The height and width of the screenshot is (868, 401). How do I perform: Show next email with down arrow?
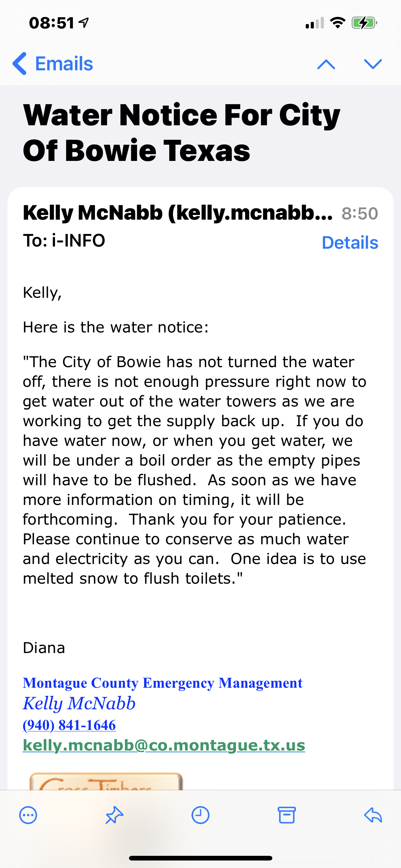coord(373,64)
